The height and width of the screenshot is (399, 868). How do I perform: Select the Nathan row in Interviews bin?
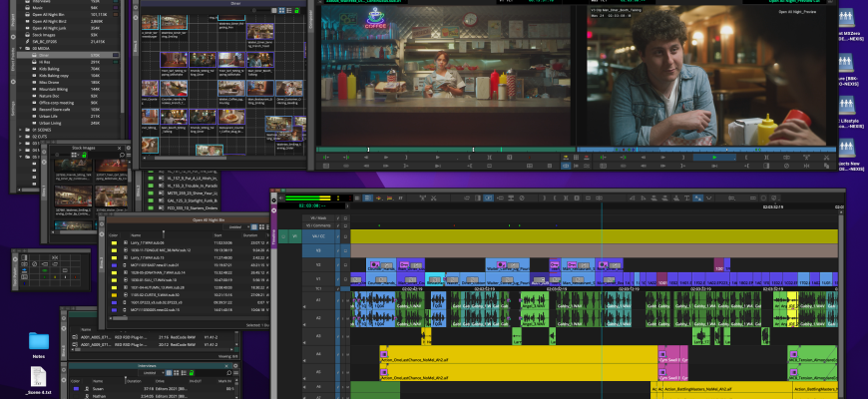coord(154,396)
